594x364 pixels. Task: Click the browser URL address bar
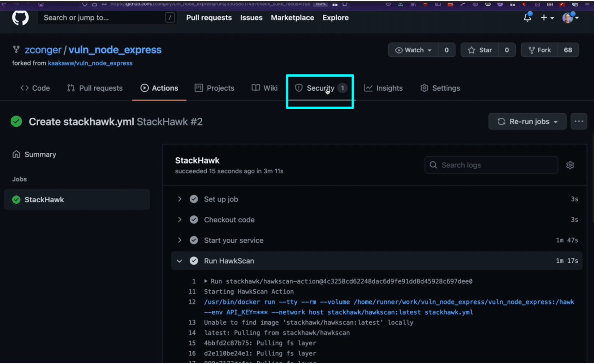point(210,4)
